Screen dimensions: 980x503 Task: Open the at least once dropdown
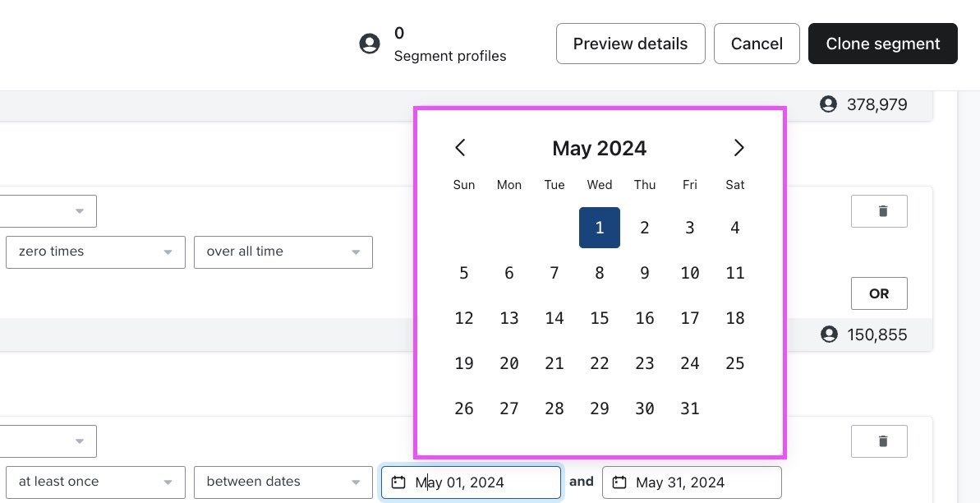tap(95, 482)
